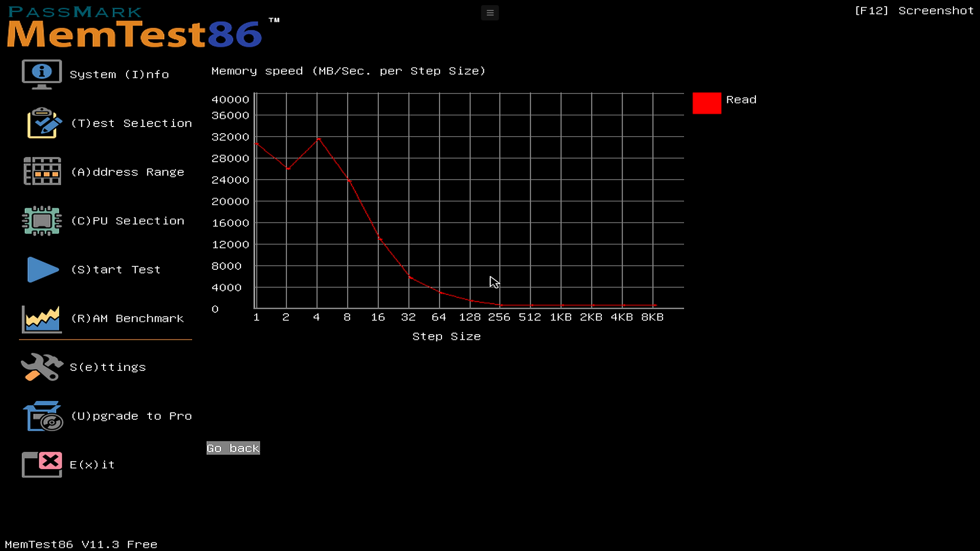This screenshot has width=980, height=551.
Task: Click the Start Test play arrow icon
Action: coord(43,269)
